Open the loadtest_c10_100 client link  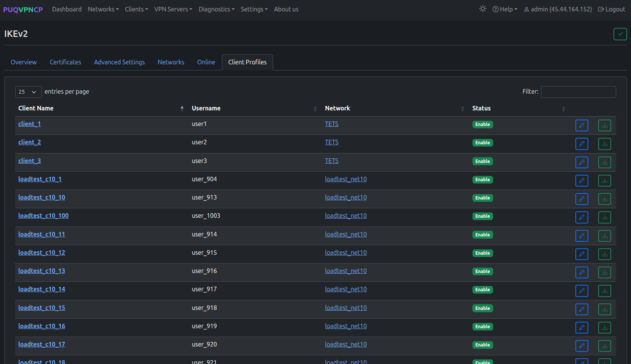pyautogui.click(x=43, y=216)
